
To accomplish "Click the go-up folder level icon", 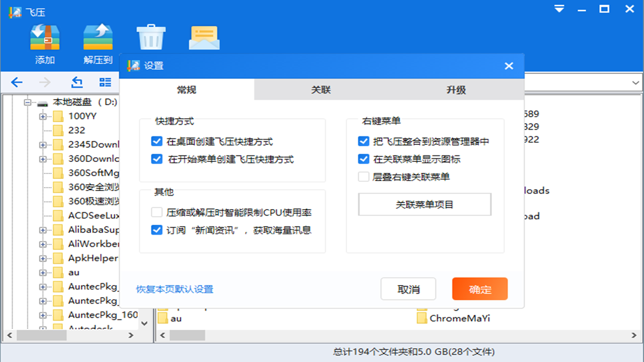I will click(x=76, y=81).
